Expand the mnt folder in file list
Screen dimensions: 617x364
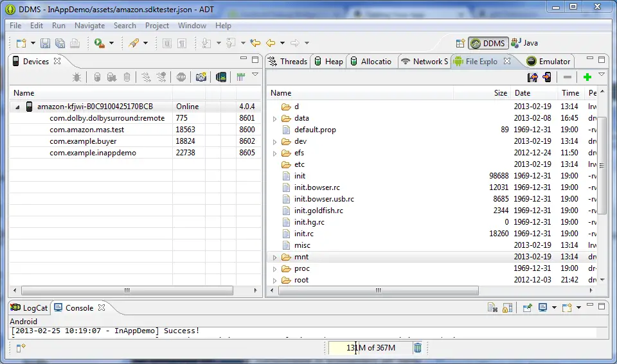pyautogui.click(x=275, y=257)
